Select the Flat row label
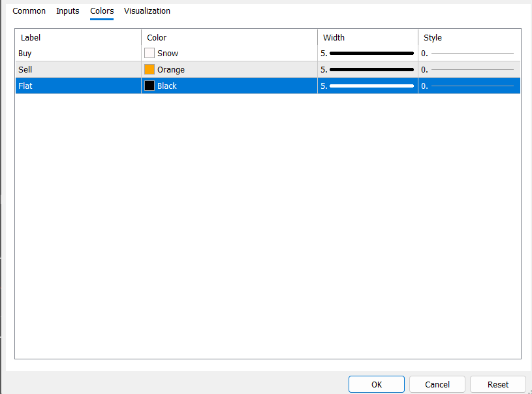532x394 pixels. pyautogui.click(x=25, y=86)
